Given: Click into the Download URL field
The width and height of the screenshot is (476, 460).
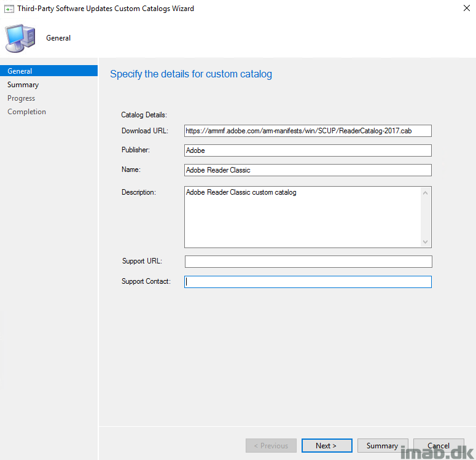Looking at the screenshot, I should coord(308,131).
